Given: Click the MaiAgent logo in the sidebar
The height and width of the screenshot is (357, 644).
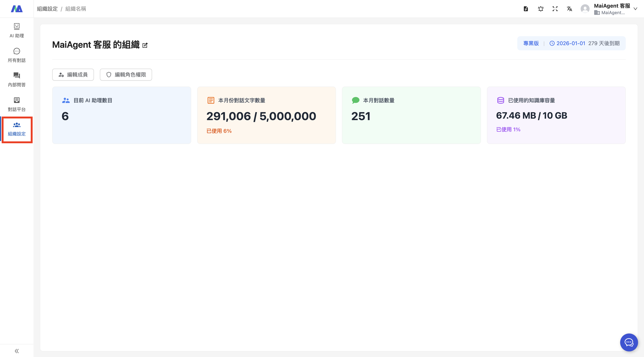Looking at the screenshot, I should point(17,9).
